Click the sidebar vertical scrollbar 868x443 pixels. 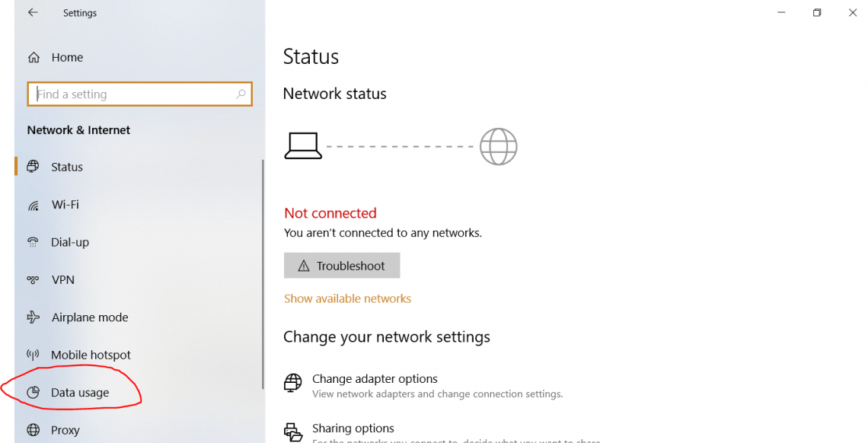263,274
